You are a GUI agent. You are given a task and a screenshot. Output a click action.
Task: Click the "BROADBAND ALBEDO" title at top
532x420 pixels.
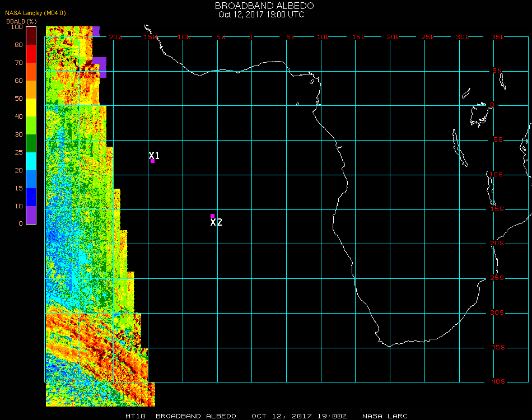coord(264,6)
